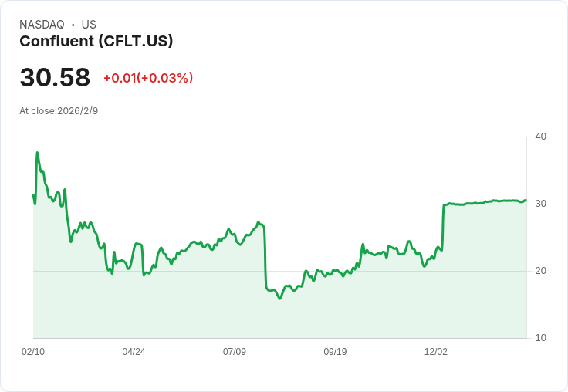Select the 04/24 date axis label
Image resolution: width=568 pixels, height=392 pixels.
134,352
